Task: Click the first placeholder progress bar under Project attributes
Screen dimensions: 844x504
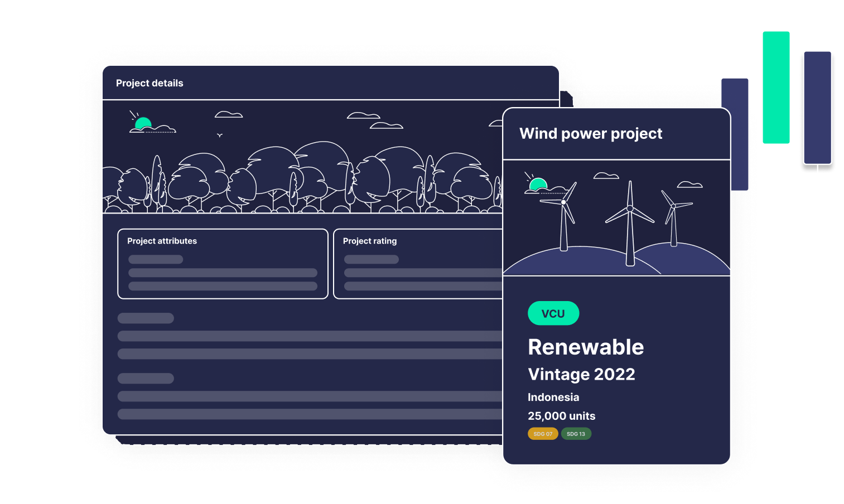Action: [155, 259]
